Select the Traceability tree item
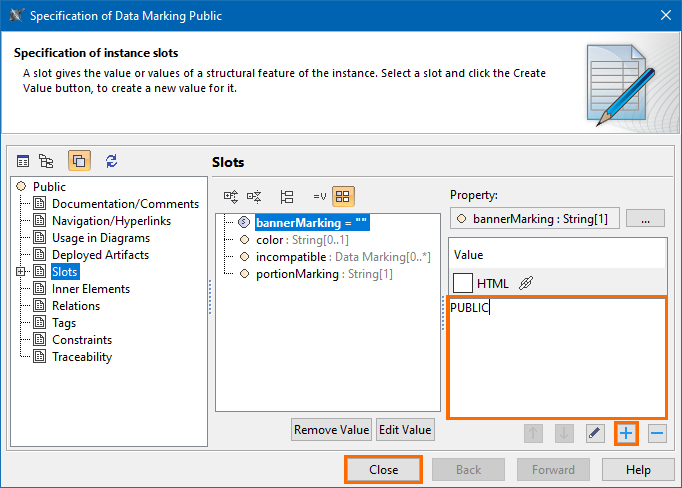 point(82,357)
